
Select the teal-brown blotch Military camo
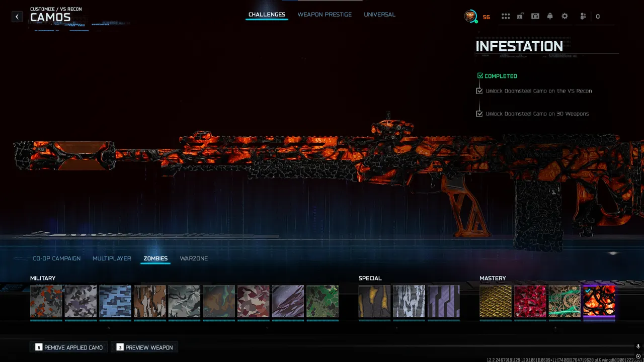219,302
